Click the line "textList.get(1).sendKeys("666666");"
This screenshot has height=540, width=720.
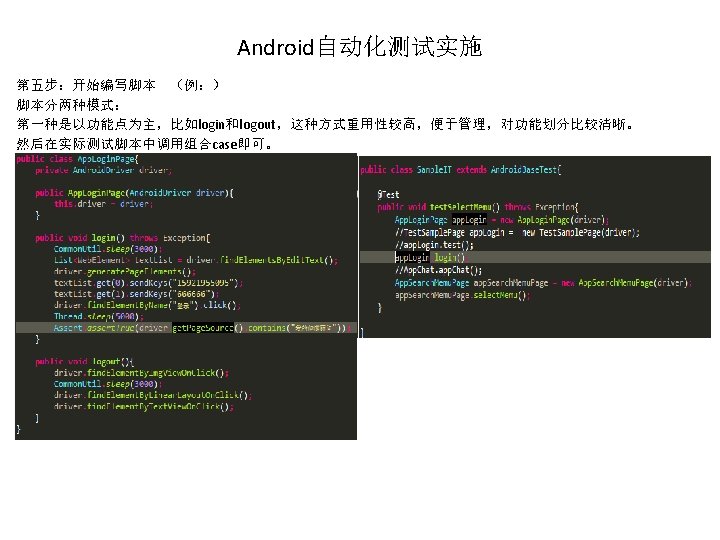click(x=137, y=294)
